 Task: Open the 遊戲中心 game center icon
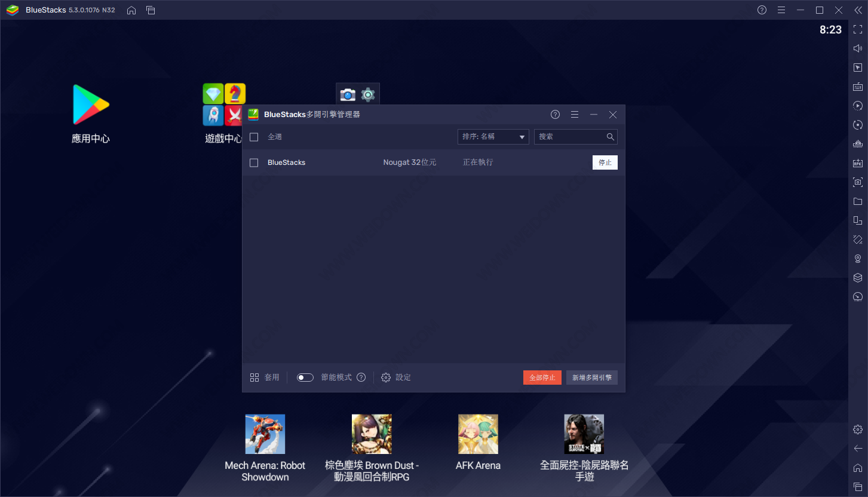click(224, 105)
